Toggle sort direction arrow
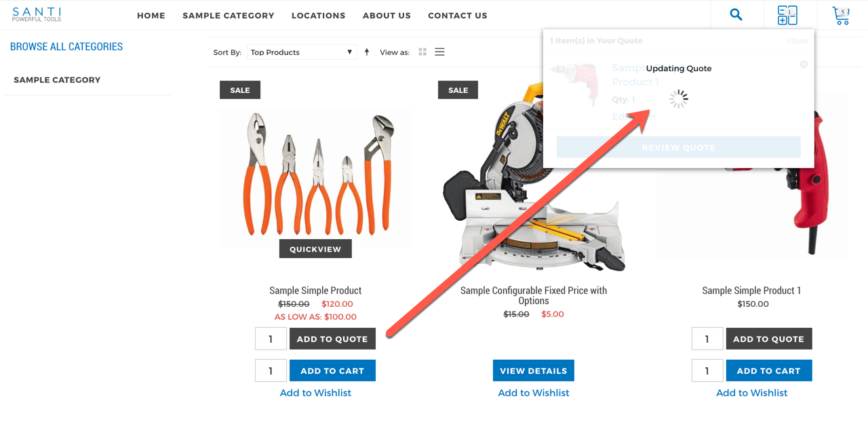The image size is (868, 441). coord(367,52)
